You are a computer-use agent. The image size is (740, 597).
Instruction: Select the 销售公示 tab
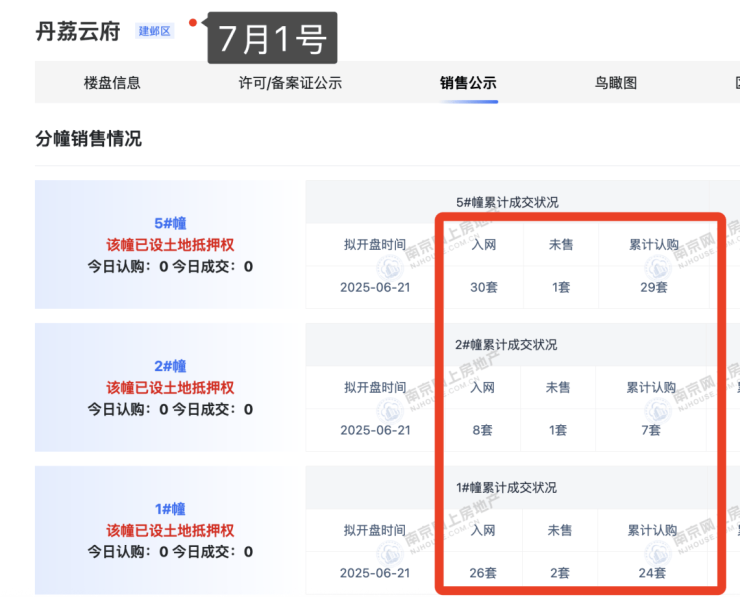coord(468,83)
